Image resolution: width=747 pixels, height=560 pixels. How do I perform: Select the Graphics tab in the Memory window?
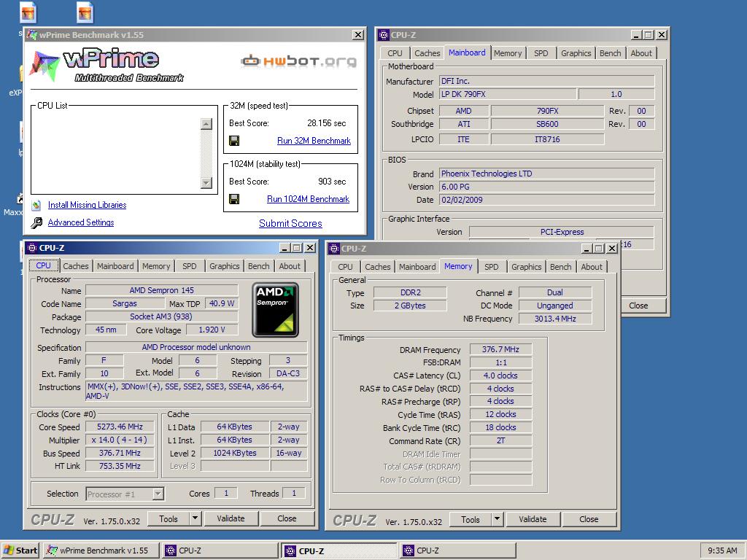coord(527,267)
